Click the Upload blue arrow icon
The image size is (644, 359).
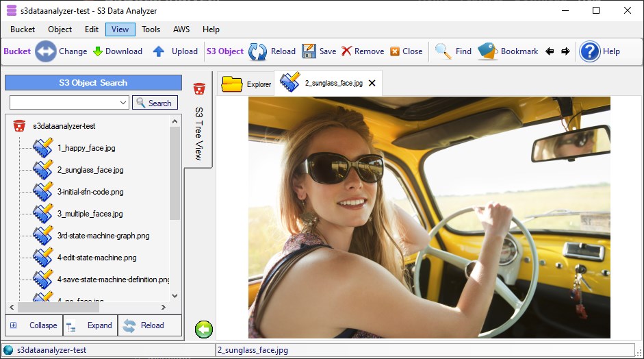[159, 51]
